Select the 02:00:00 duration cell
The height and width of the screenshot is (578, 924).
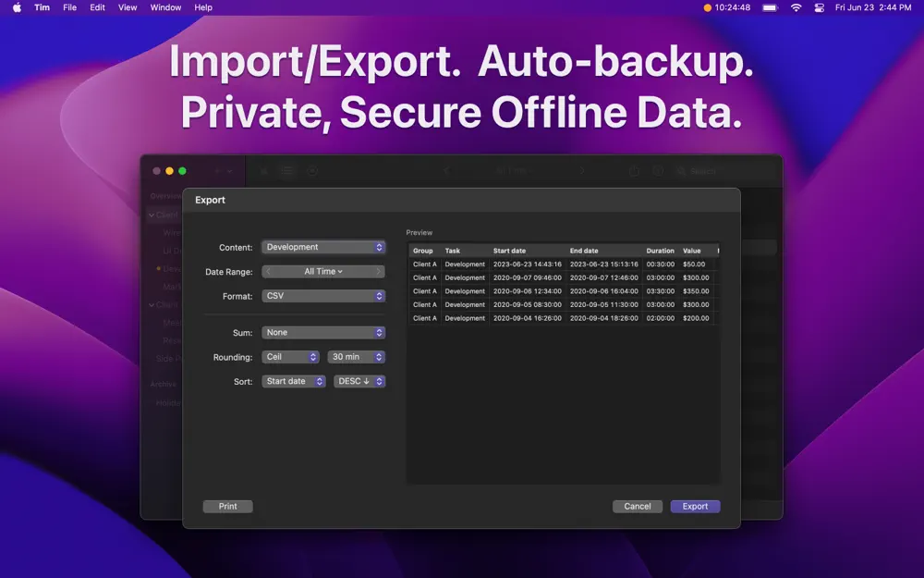coord(661,318)
